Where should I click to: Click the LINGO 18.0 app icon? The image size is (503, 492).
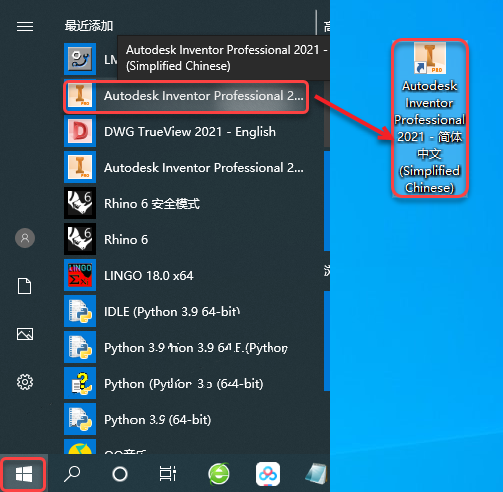point(80,275)
